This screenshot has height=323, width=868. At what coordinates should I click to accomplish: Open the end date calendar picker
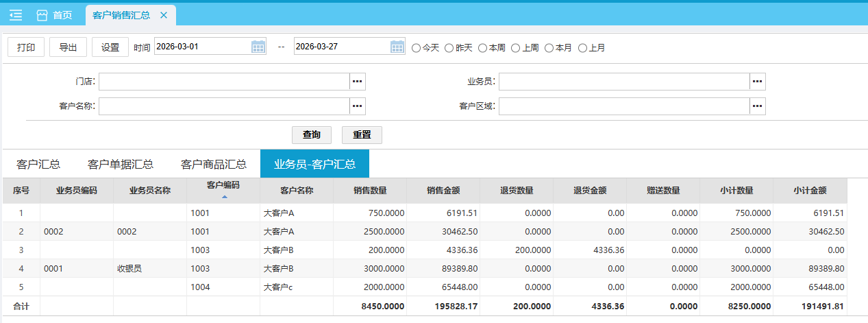397,47
